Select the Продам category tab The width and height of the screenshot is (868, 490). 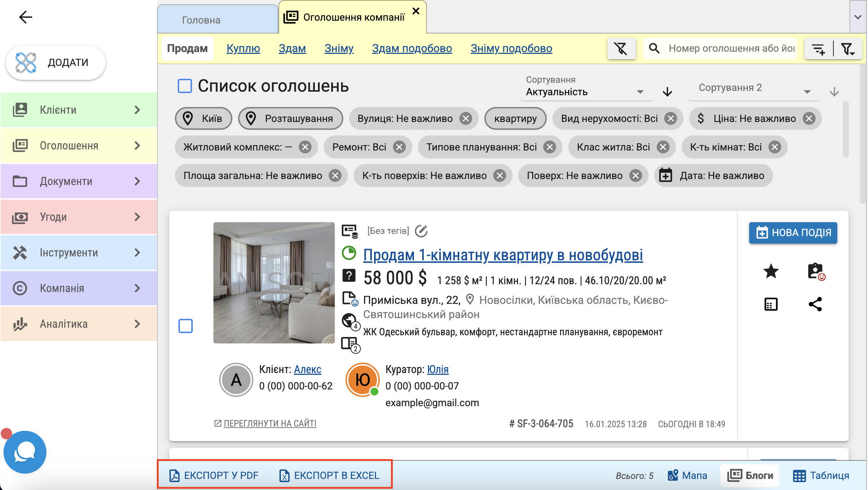click(x=187, y=48)
